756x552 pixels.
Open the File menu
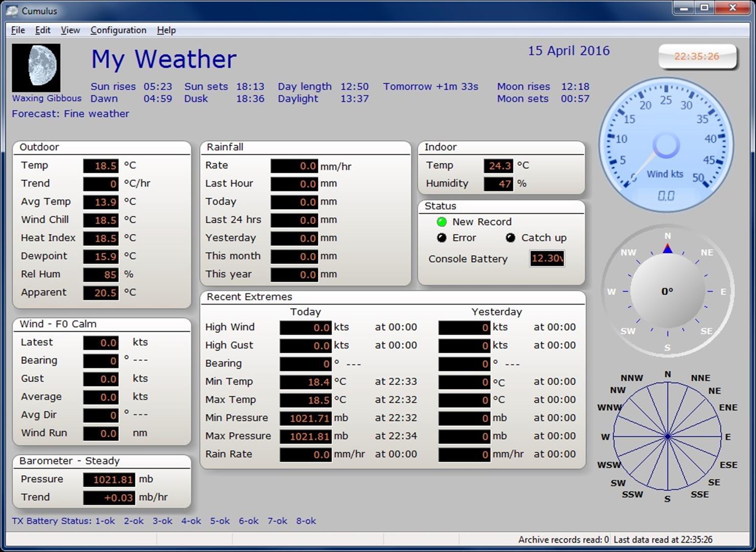click(x=18, y=30)
